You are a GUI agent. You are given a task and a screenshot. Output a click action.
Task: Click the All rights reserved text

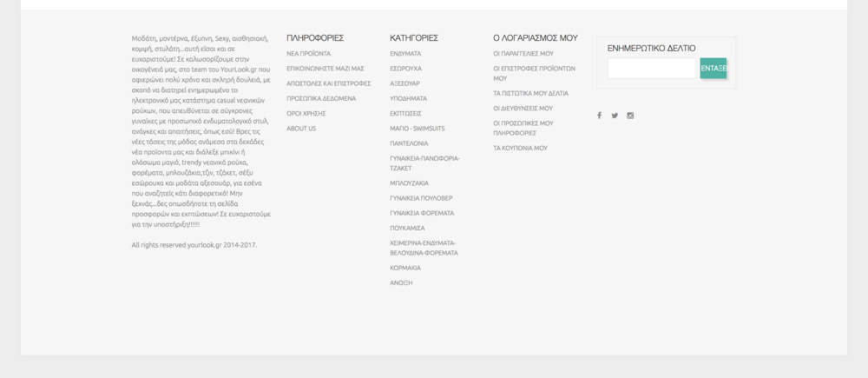[194, 245]
